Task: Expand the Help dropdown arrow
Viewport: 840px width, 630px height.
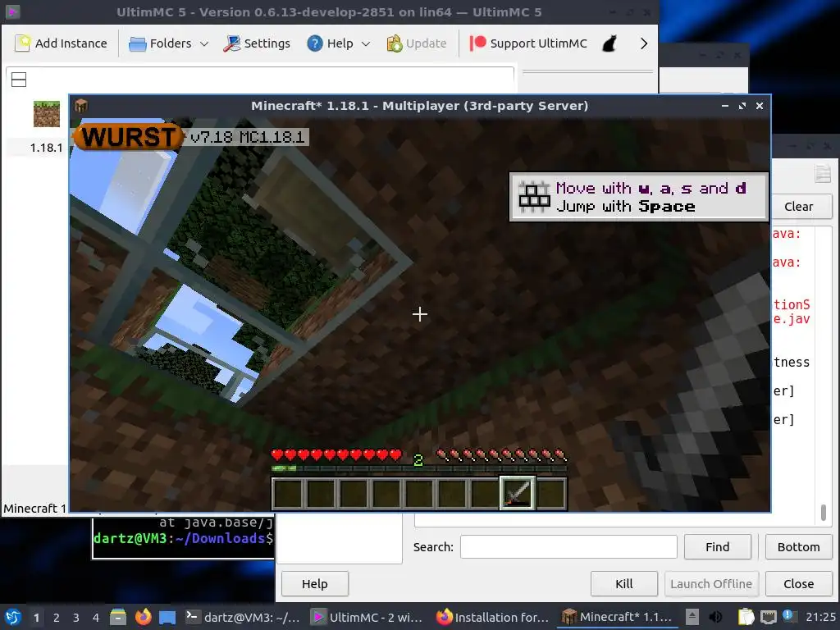Action: point(366,44)
